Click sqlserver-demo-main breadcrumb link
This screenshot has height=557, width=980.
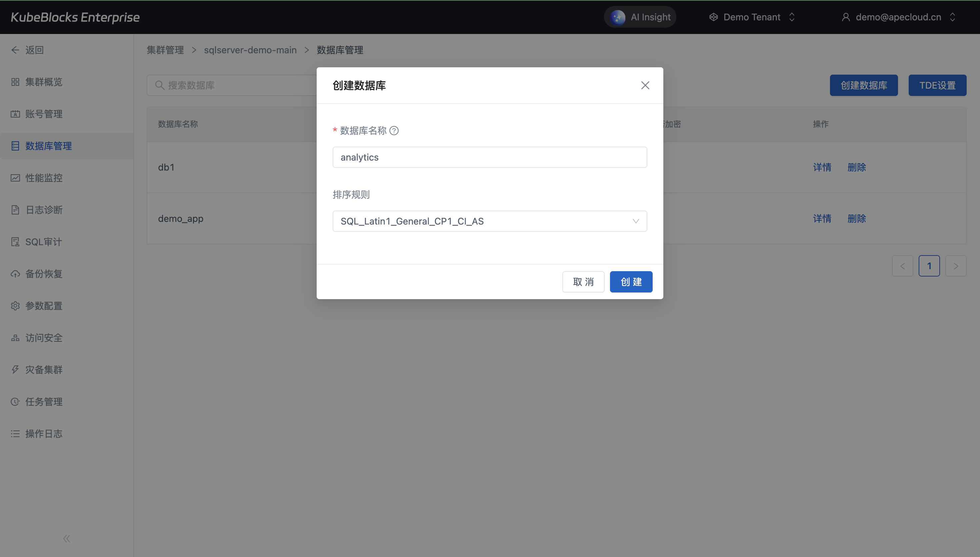point(250,50)
